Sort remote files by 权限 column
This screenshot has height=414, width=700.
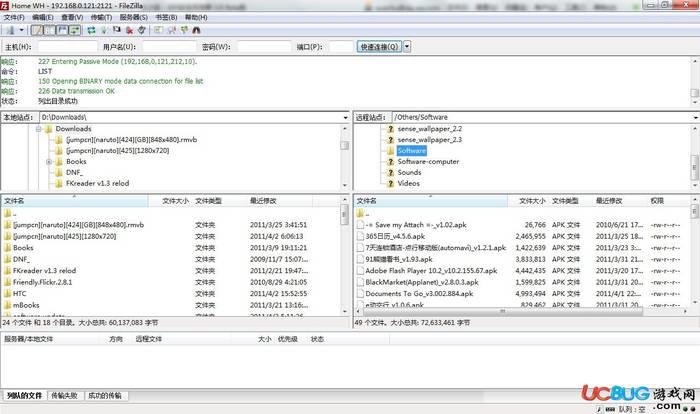668,201
